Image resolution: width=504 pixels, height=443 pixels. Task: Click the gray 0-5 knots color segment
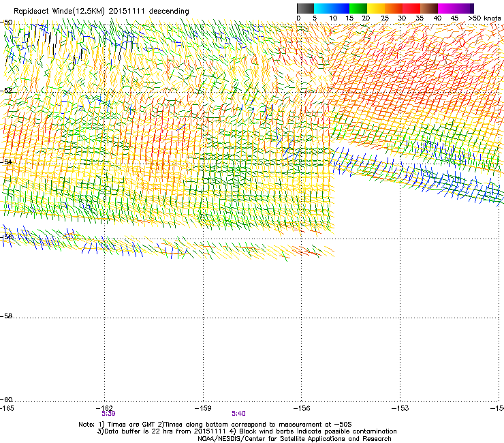pyautogui.click(x=305, y=8)
